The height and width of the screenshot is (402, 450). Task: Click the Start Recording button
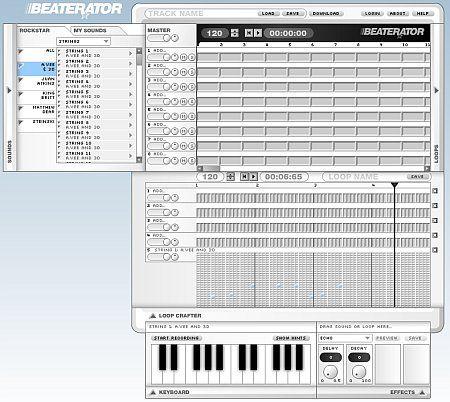177,338
